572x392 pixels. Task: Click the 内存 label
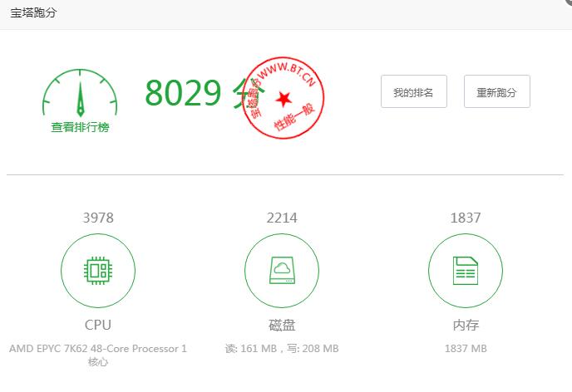466,325
